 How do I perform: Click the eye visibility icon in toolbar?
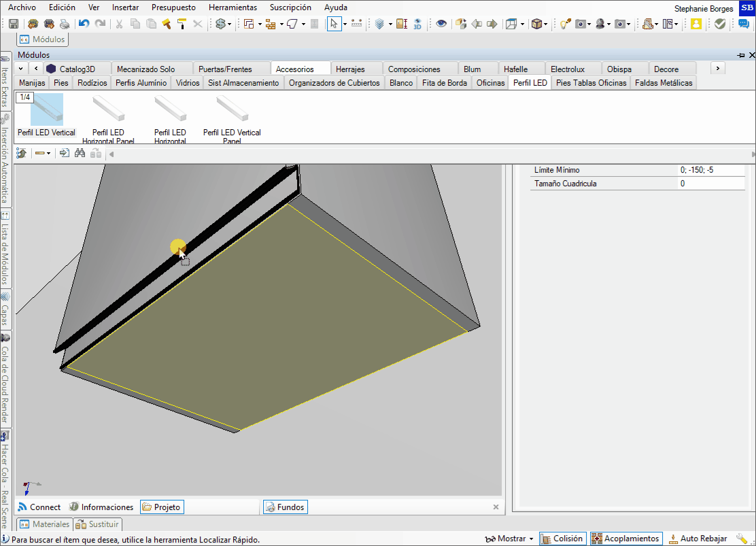(x=442, y=24)
